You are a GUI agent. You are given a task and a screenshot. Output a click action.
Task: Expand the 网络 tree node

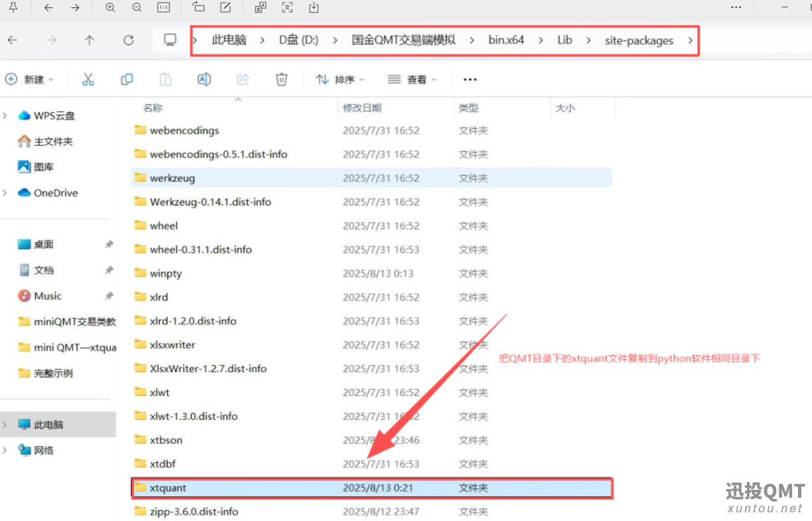pos(5,451)
